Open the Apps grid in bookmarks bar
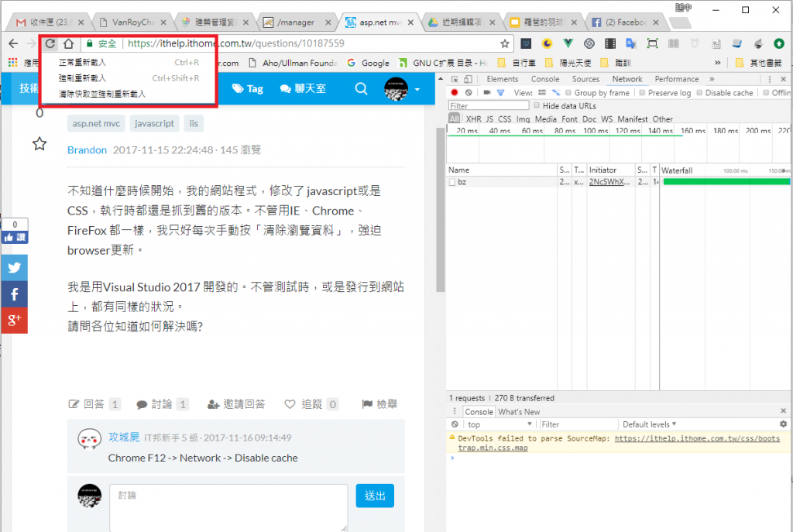 [x=12, y=63]
